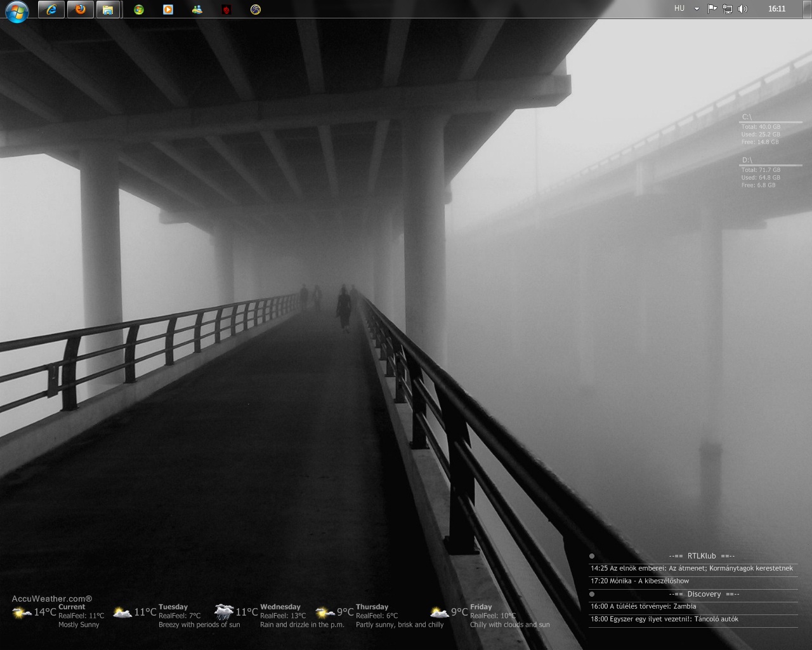Open the 14:25 Az elnök emberei listing
812x650 pixels.
(x=692, y=569)
